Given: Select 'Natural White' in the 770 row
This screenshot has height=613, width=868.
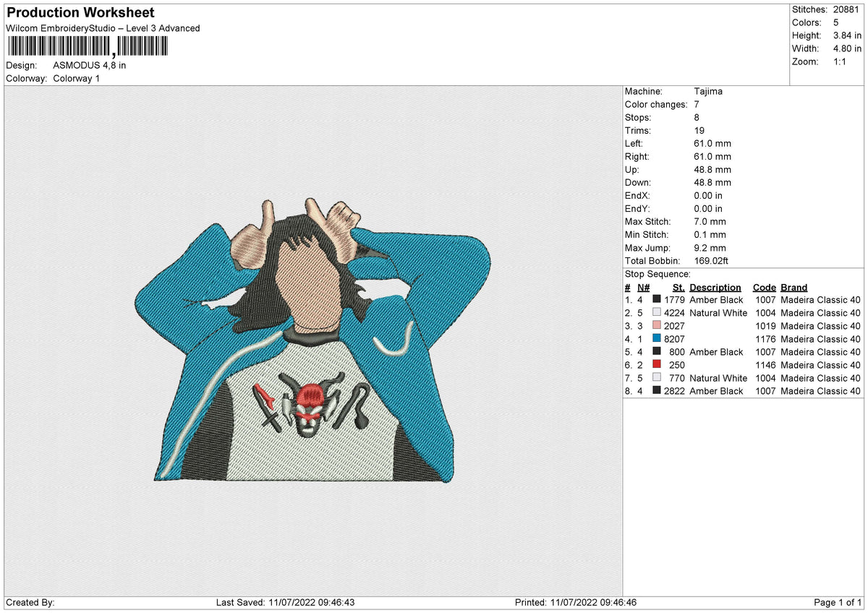Looking at the screenshot, I should point(718,378).
